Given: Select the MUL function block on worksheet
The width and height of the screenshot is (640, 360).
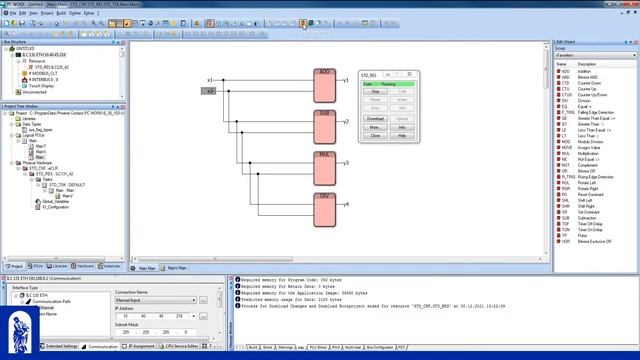Looking at the screenshot, I should coord(324,169).
